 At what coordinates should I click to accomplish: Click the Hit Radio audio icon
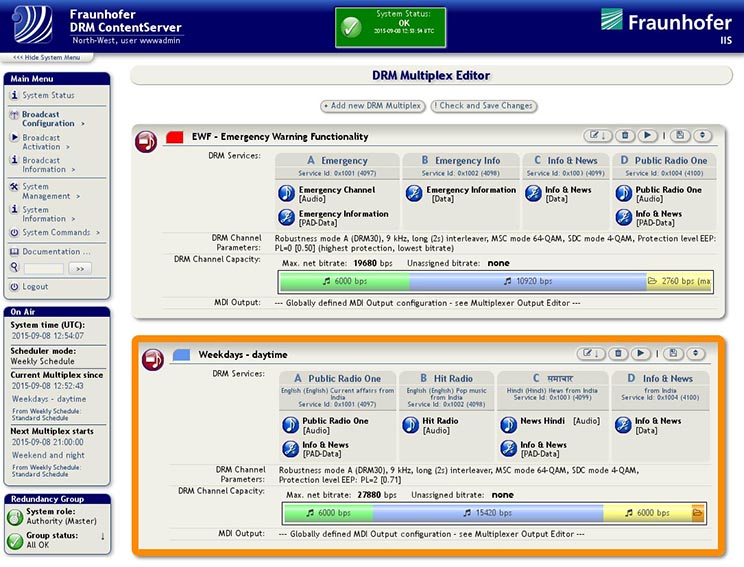[x=410, y=425]
